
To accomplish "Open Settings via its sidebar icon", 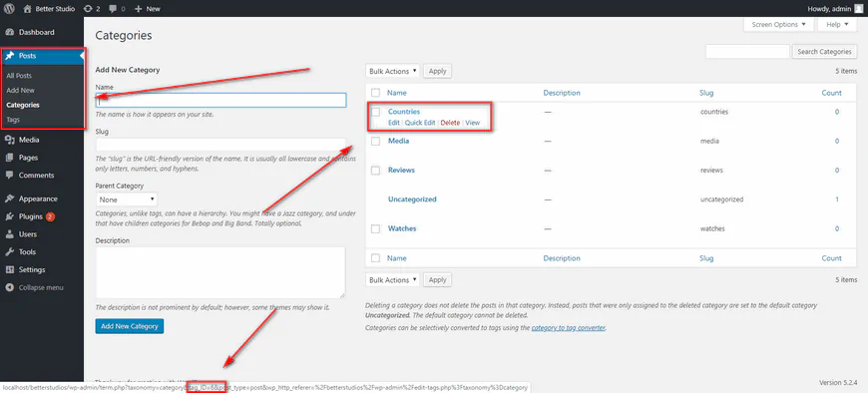I will point(9,269).
